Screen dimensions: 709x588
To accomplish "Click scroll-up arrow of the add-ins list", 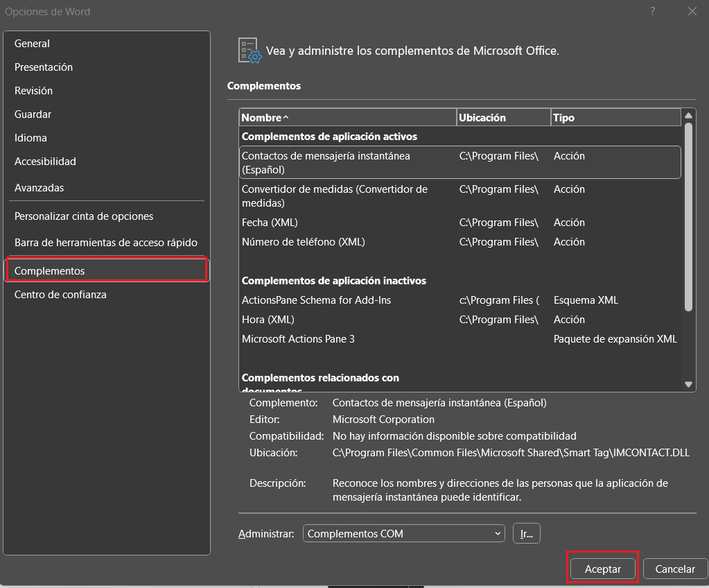I will pyautogui.click(x=688, y=116).
